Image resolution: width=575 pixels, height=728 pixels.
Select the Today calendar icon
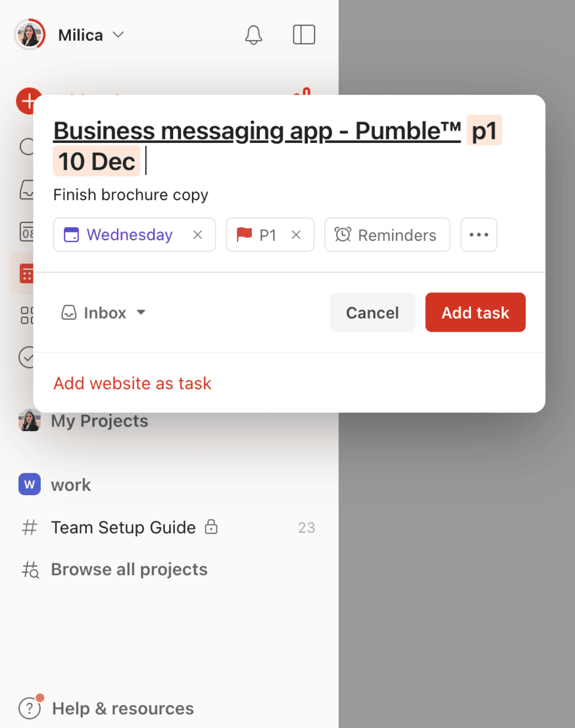point(29,232)
